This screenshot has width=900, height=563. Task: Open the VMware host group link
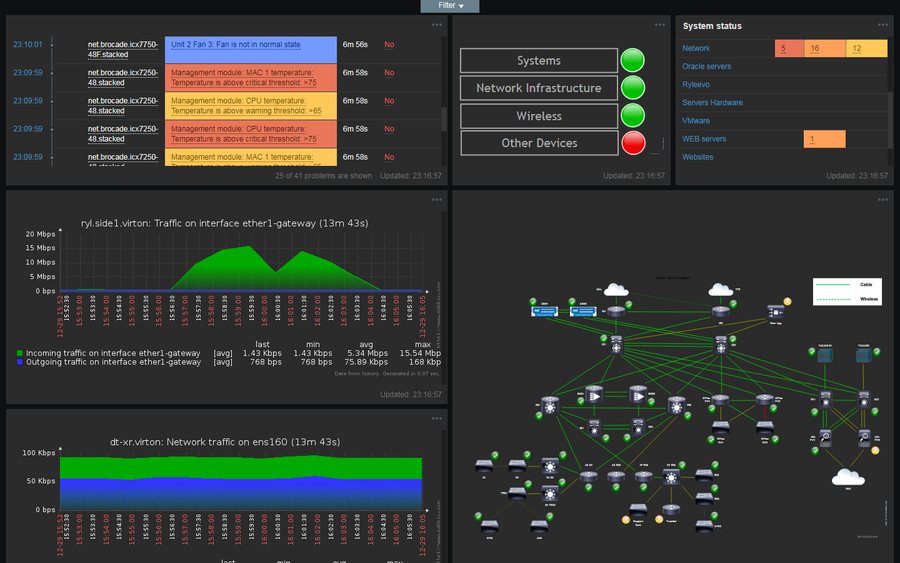pos(696,121)
